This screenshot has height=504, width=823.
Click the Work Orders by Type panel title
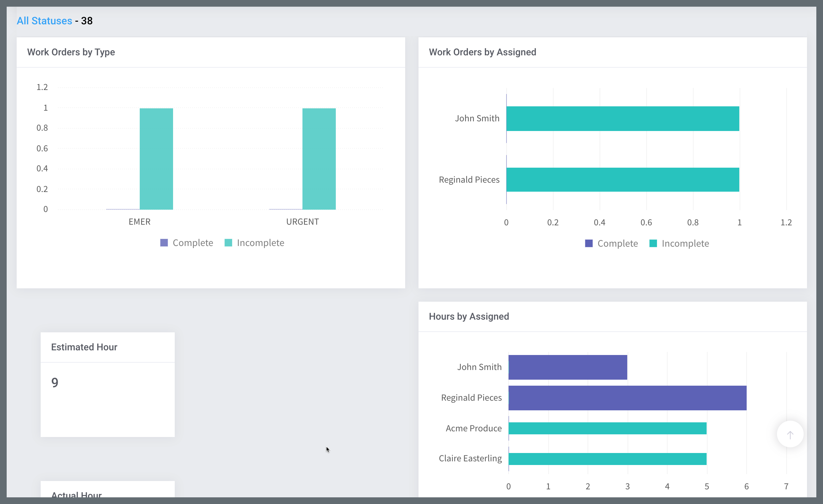click(71, 52)
